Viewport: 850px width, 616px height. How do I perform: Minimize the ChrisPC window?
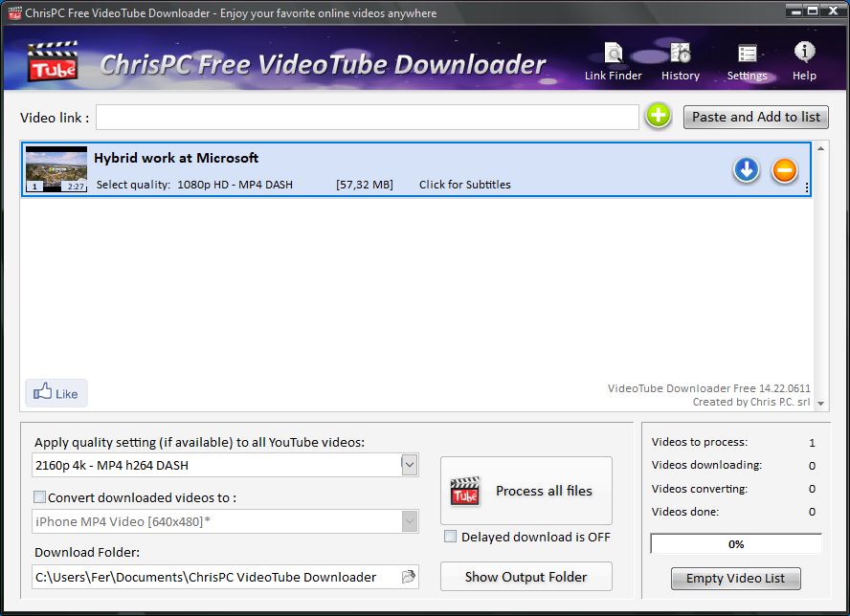click(x=795, y=11)
